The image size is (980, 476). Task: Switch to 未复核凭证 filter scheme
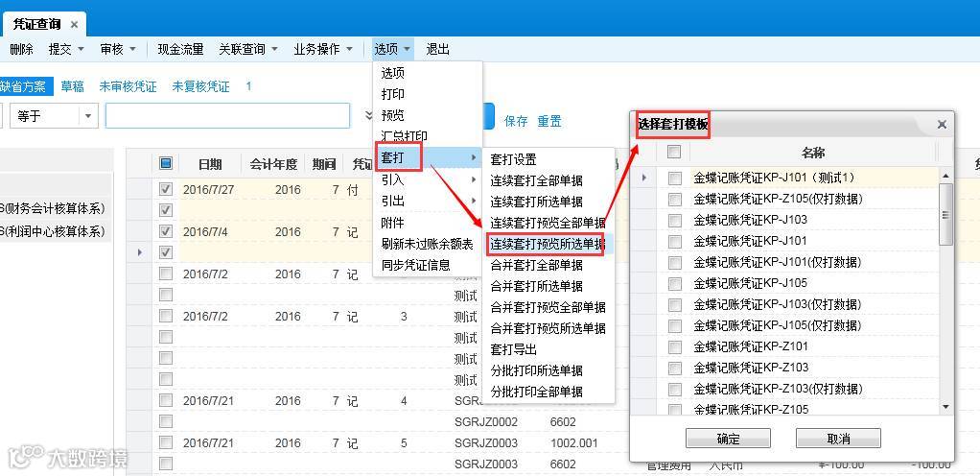click(x=200, y=87)
